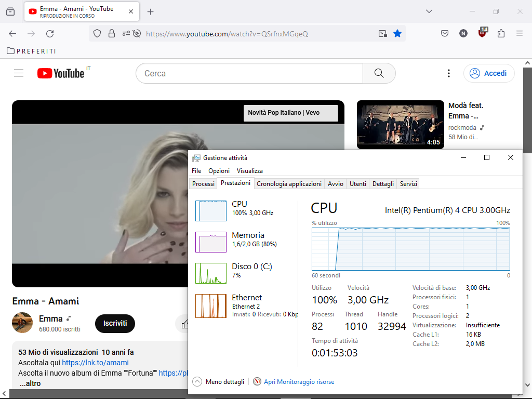Switch to Processi tab
Viewport: 532px width, 399px height.
pyautogui.click(x=203, y=183)
